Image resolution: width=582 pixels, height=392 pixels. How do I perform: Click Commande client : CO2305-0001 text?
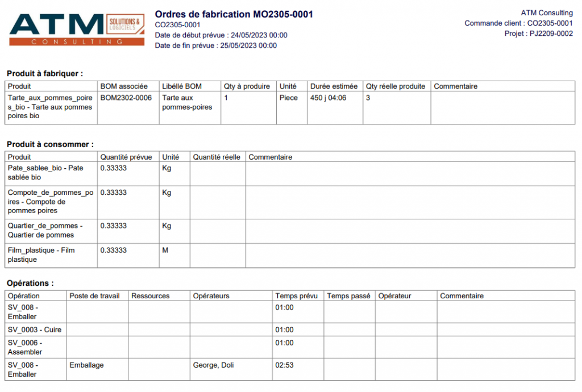[x=518, y=23]
